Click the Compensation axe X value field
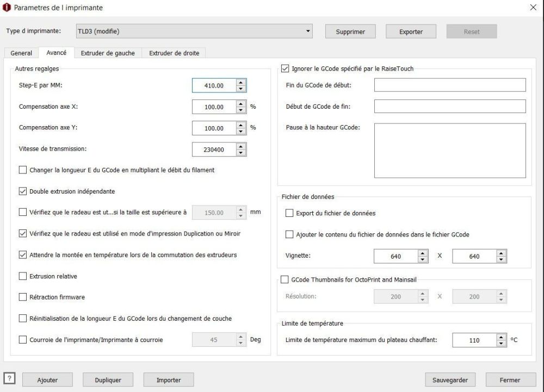 click(214, 107)
